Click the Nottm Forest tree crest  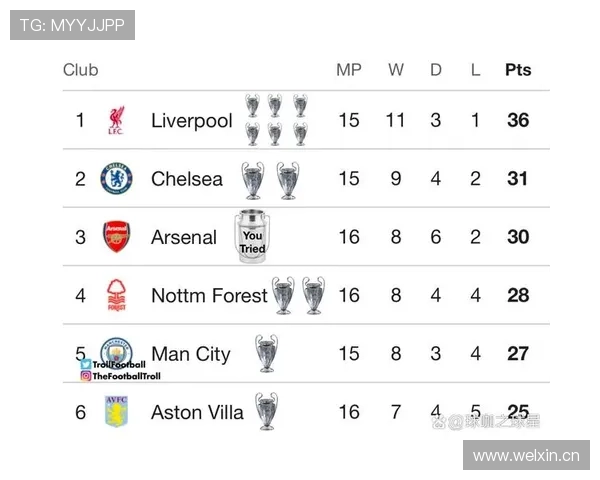(x=116, y=295)
